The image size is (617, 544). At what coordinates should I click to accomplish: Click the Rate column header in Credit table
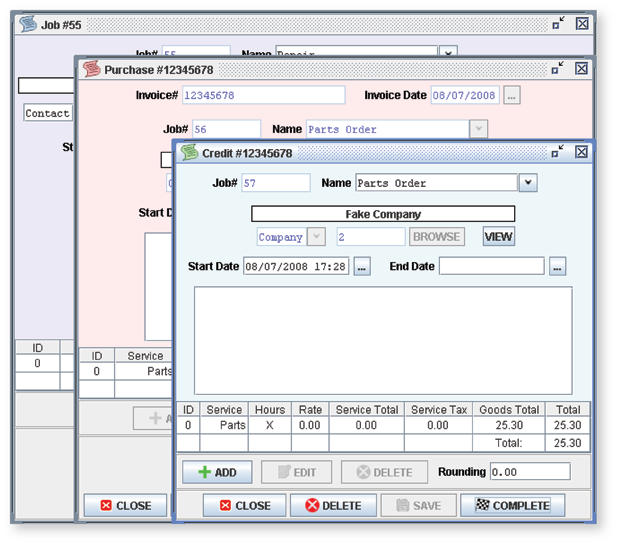pyautogui.click(x=310, y=410)
